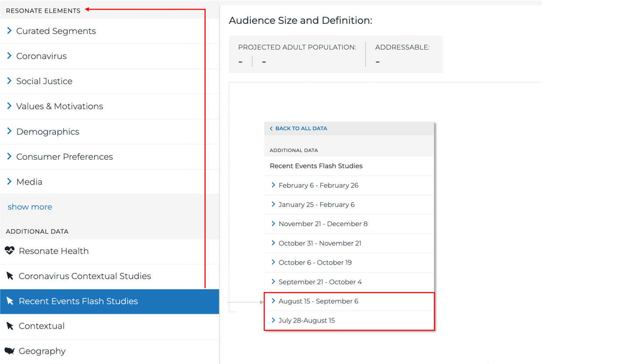
Task: Click the USA map icon beside Geography
Action: pos(10,351)
